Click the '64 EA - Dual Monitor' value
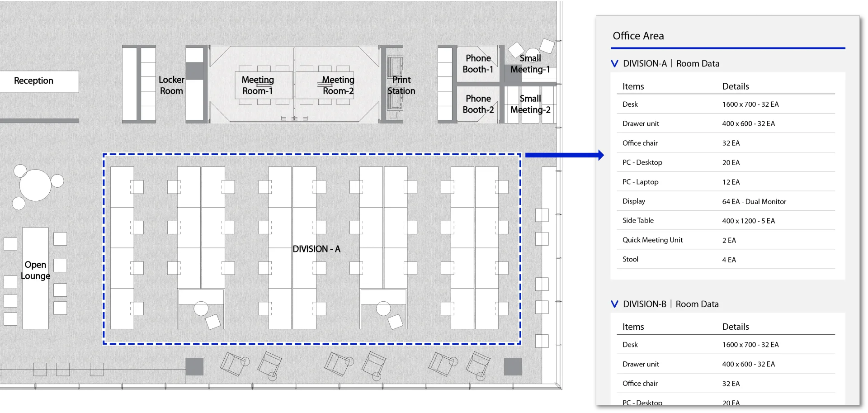Image resolution: width=868 pixels, height=413 pixels. [754, 202]
